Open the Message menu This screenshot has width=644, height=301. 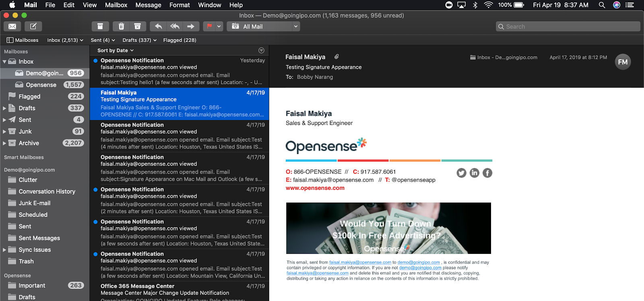pyautogui.click(x=148, y=5)
